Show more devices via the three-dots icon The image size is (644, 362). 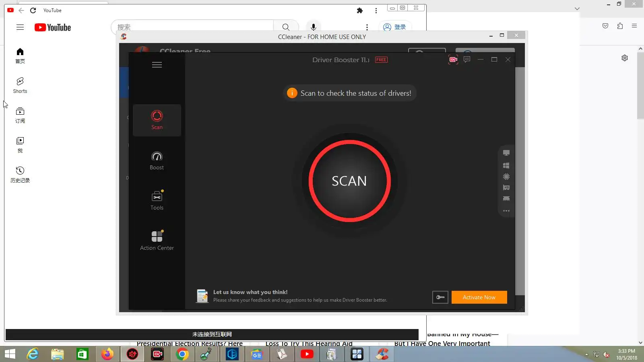(x=506, y=211)
